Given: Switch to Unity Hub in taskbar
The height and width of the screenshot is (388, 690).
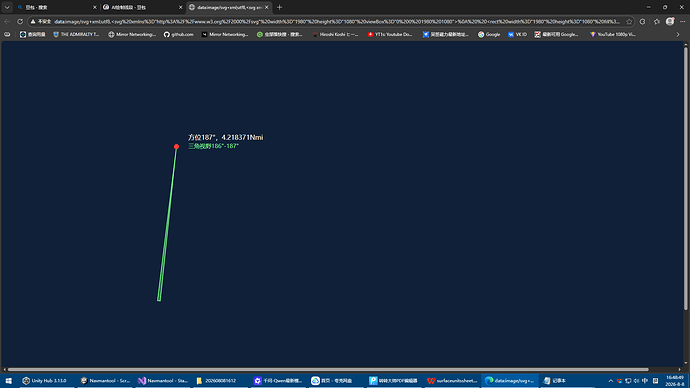Looking at the screenshot, I should 46,381.
